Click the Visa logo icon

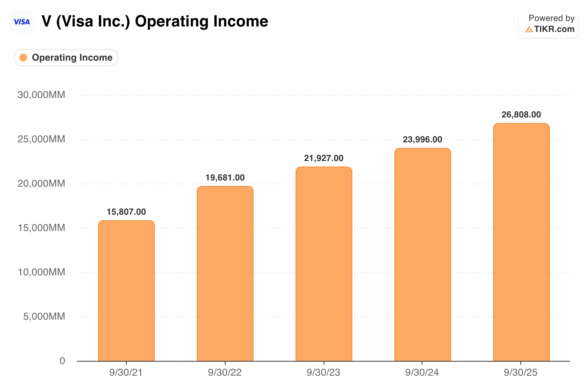click(x=22, y=22)
